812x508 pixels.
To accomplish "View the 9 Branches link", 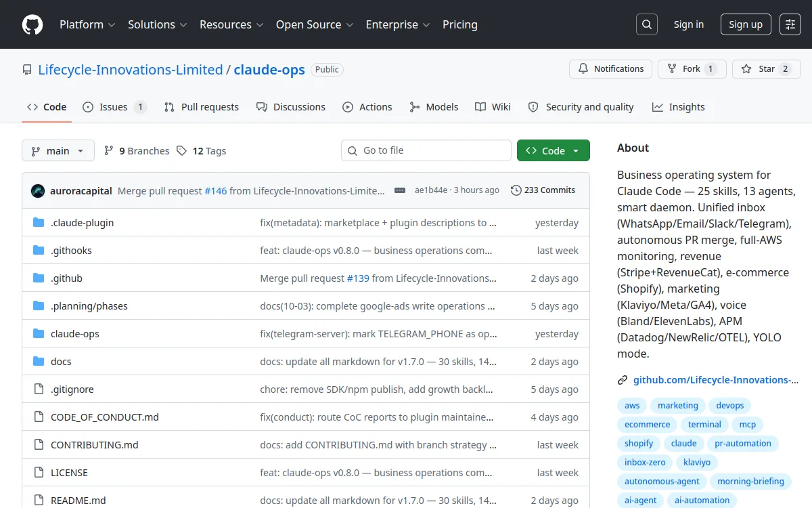I will [137, 151].
